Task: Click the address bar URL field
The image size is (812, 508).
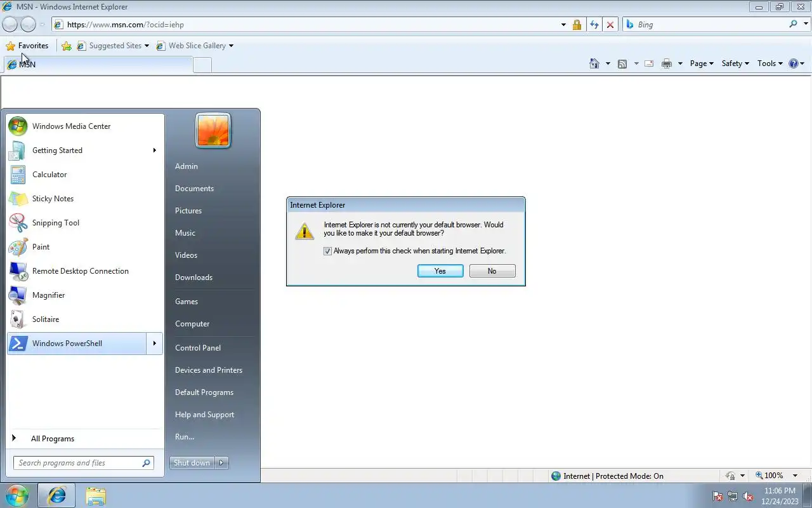Action: [311, 25]
